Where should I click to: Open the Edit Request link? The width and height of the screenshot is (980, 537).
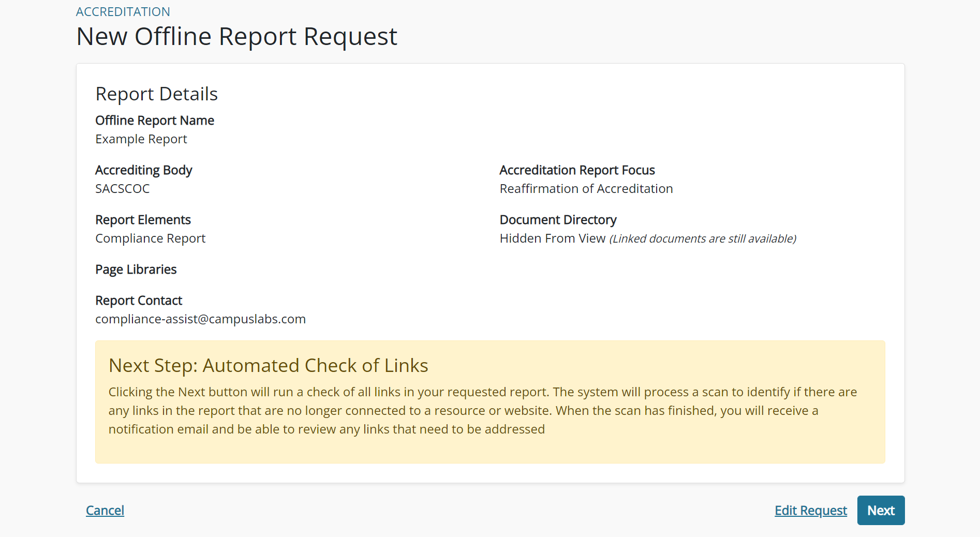pos(810,511)
